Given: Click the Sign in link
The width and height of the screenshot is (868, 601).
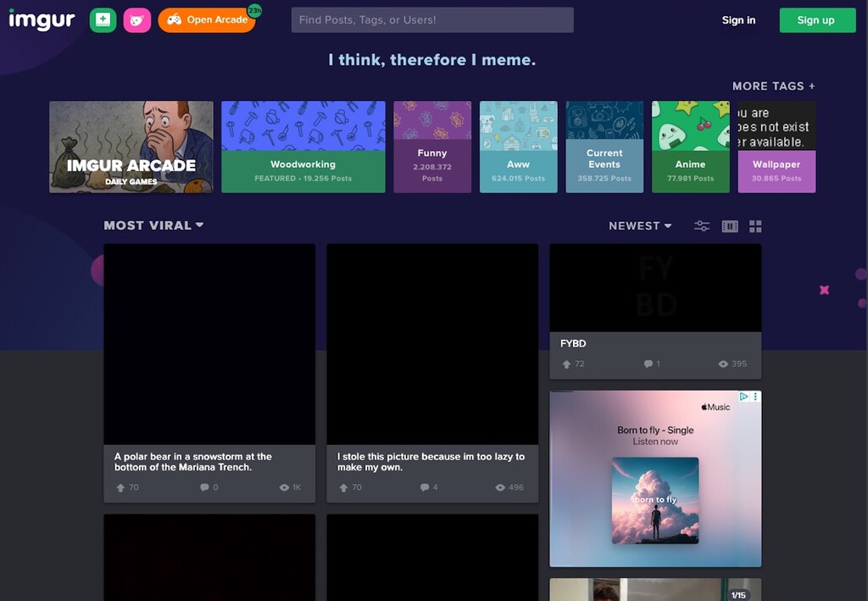Looking at the screenshot, I should 738,20.
